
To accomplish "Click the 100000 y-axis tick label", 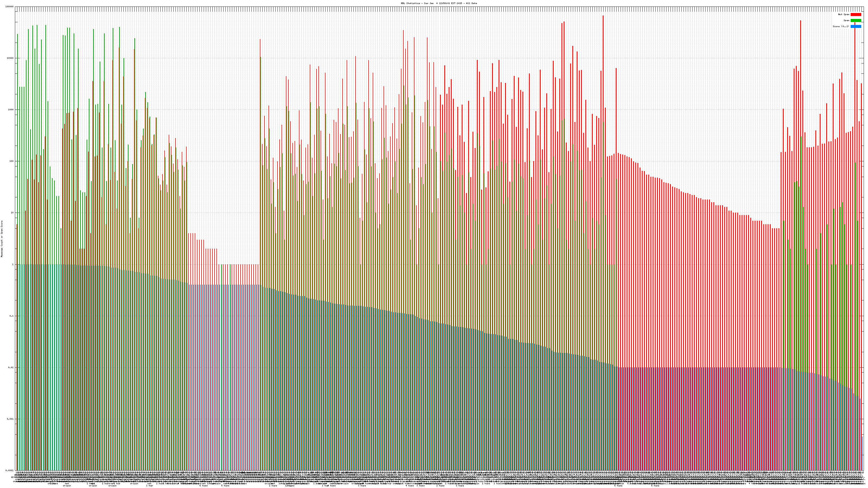I will tap(10, 7).
